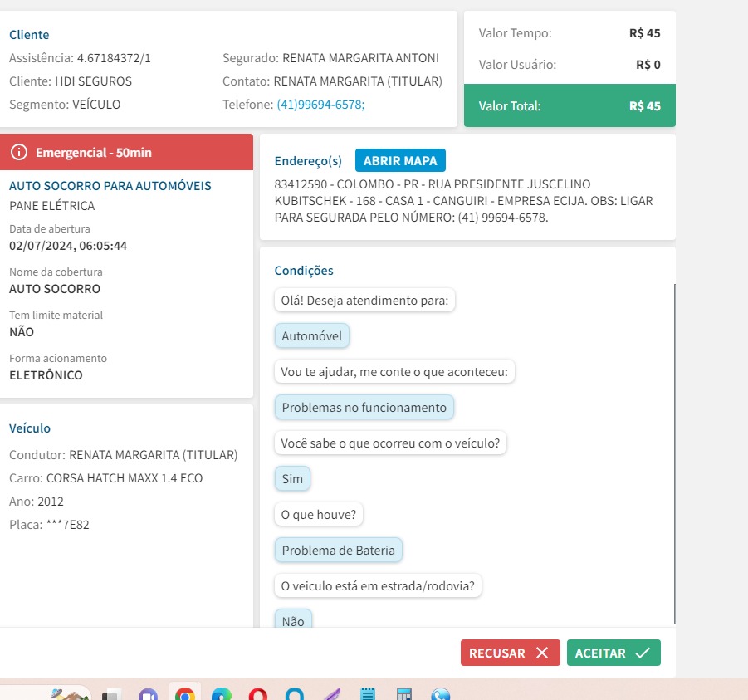748x700 pixels.
Task: Select the 'Problema de Bateria' answer chip
Action: pos(338,551)
